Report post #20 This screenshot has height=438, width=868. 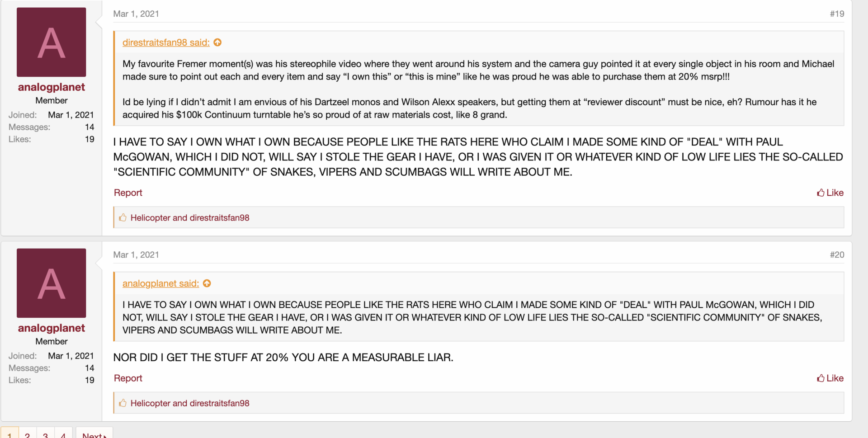pyautogui.click(x=128, y=378)
